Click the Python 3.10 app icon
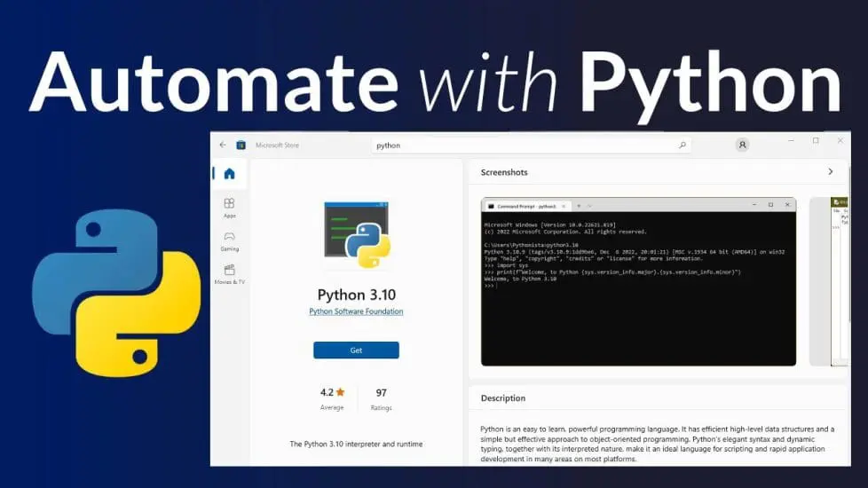 [x=357, y=234]
